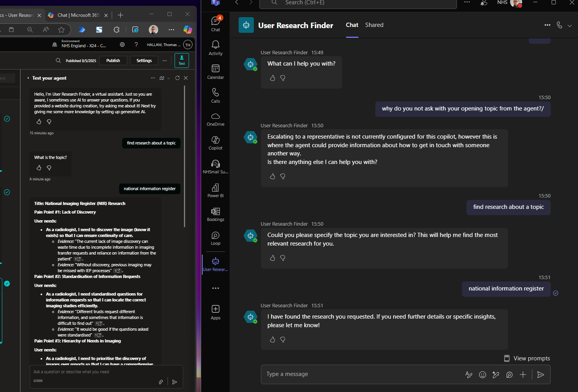Click the Publish button
This screenshot has height=392, width=578.
(113, 61)
